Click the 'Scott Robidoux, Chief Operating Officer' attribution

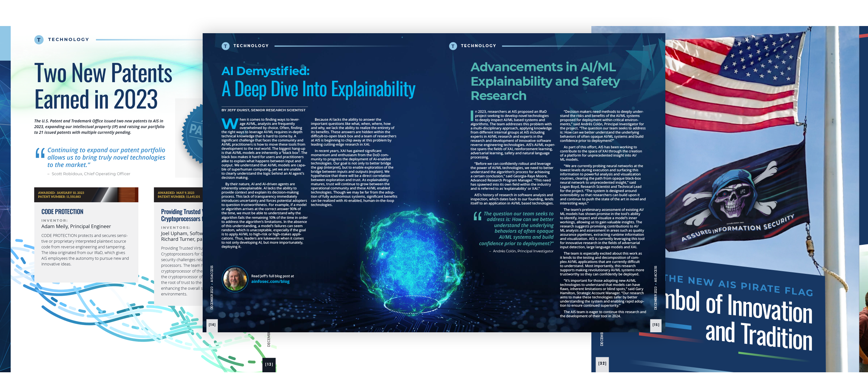click(91, 174)
